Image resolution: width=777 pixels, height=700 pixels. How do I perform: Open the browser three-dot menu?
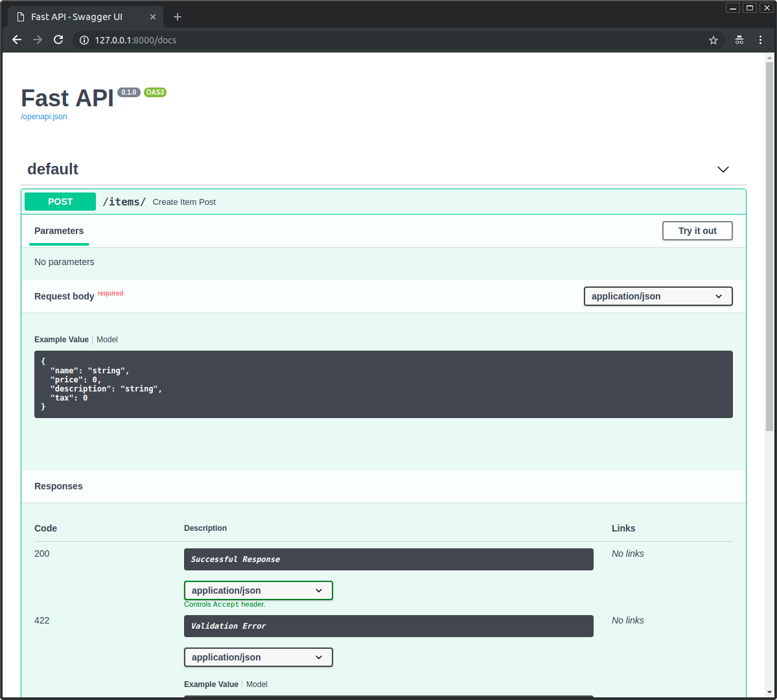[x=760, y=40]
